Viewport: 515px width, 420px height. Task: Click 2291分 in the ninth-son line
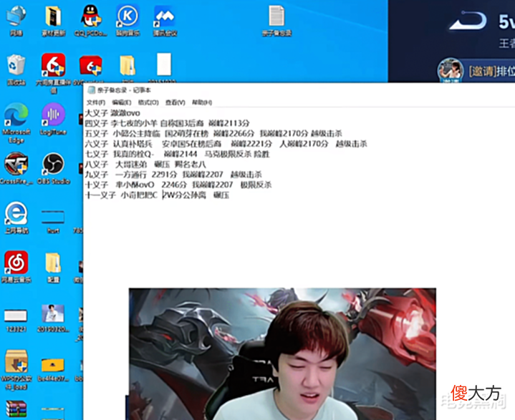point(164,175)
